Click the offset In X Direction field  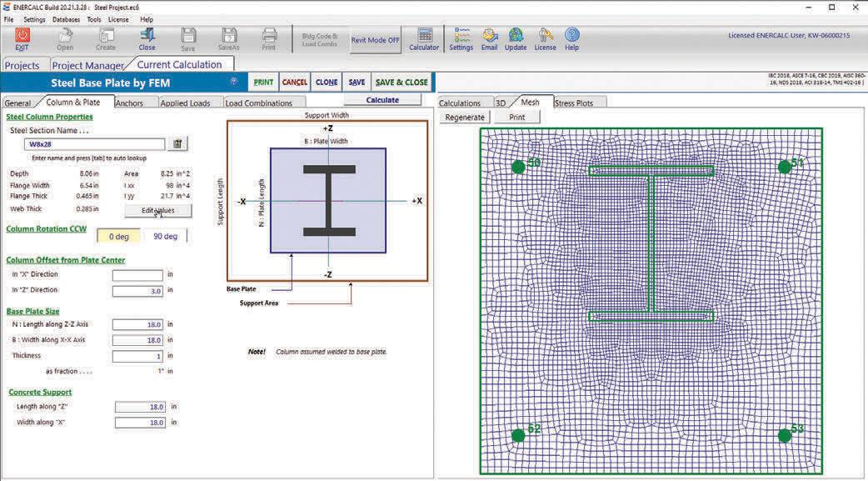pyautogui.click(x=137, y=275)
